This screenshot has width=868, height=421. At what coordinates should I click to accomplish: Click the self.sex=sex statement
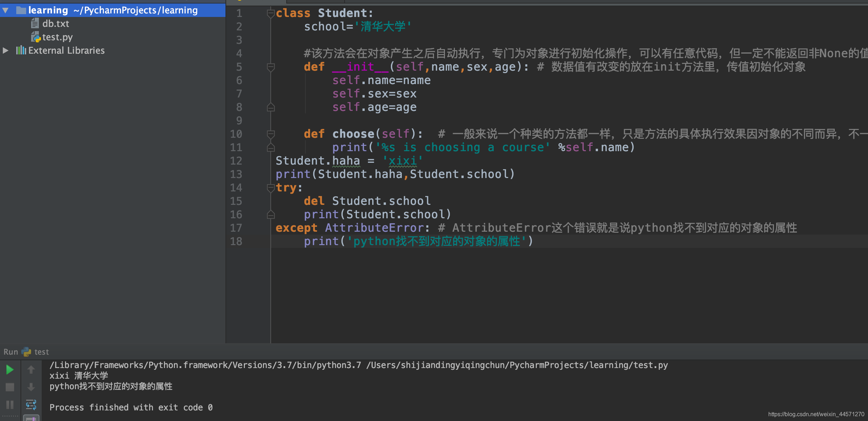click(374, 94)
